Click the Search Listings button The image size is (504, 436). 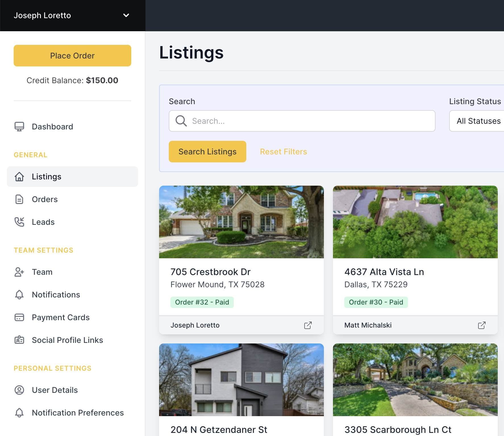pos(207,152)
